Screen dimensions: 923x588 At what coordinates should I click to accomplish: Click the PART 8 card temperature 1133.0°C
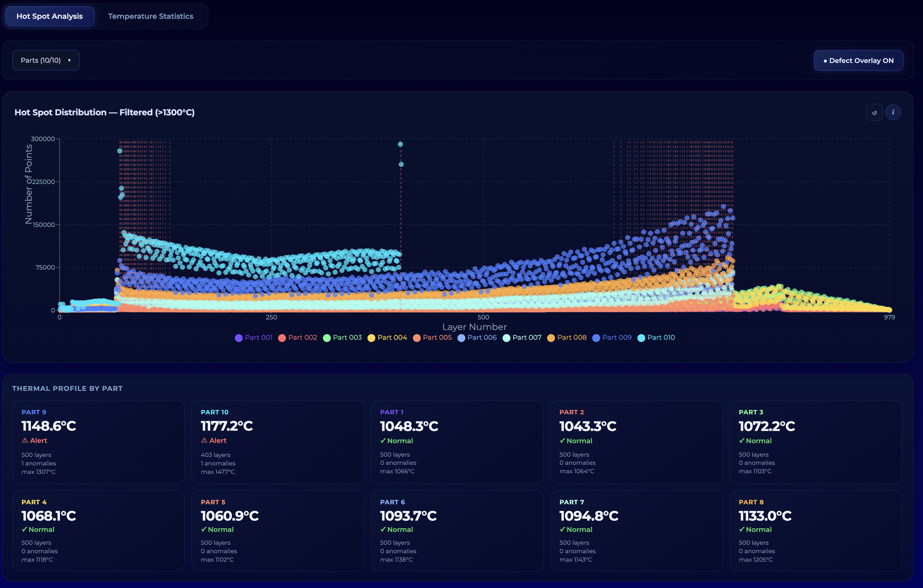[x=765, y=516]
